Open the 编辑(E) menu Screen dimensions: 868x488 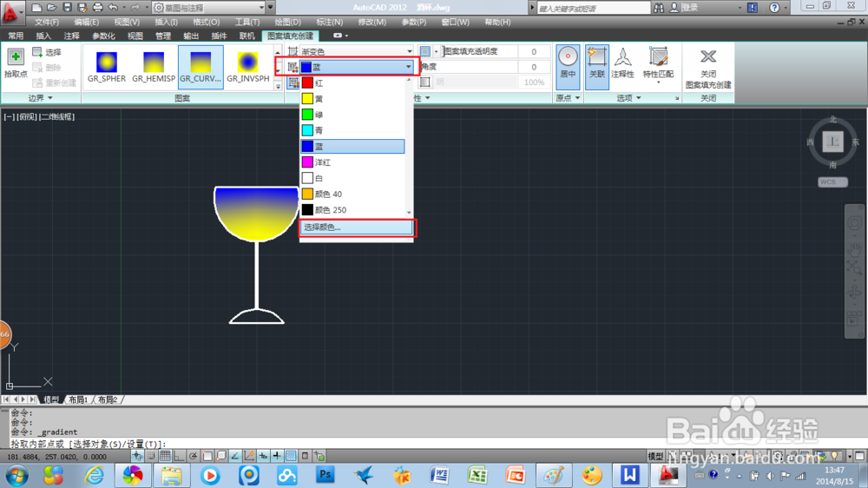pyautogui.click(x=86, y=23)
